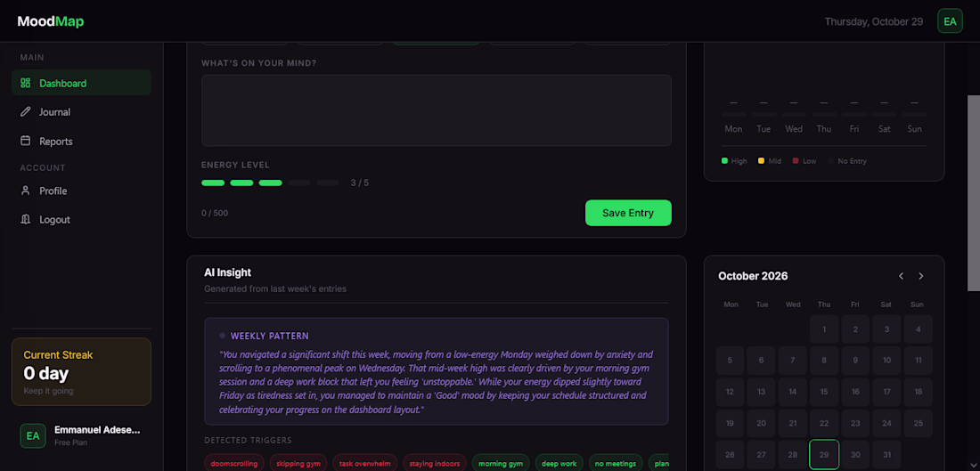Click the Mid legend yellow swatch

coord(761,160)
